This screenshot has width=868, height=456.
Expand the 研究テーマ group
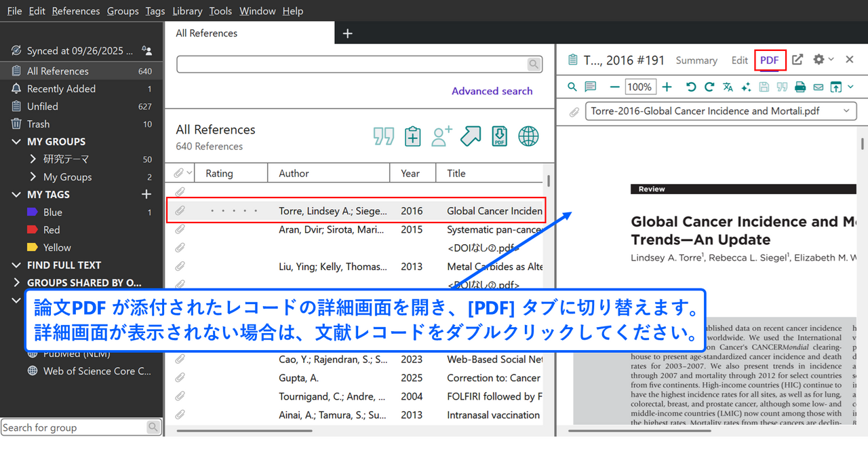point(33,159)
